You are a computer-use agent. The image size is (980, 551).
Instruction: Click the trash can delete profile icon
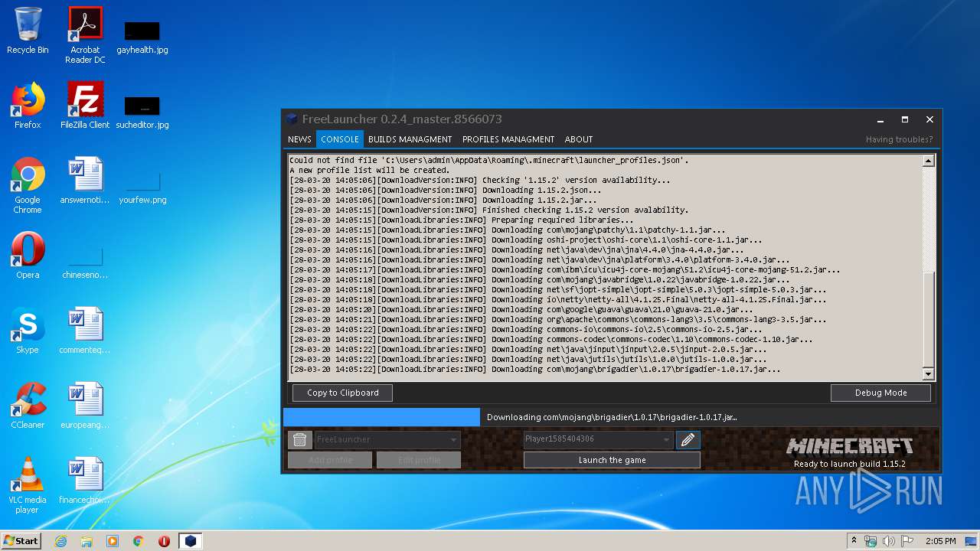tap(300, 439)
